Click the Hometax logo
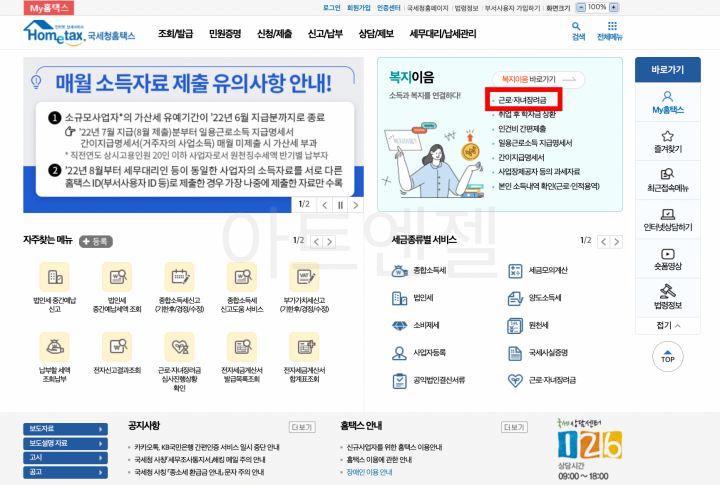 79,33
